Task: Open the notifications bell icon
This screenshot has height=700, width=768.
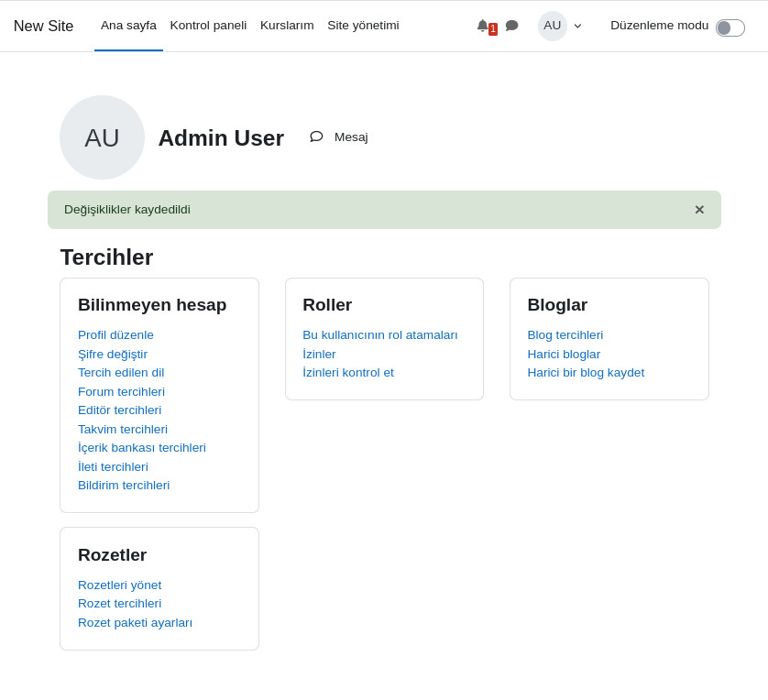Action: [483, 26]
